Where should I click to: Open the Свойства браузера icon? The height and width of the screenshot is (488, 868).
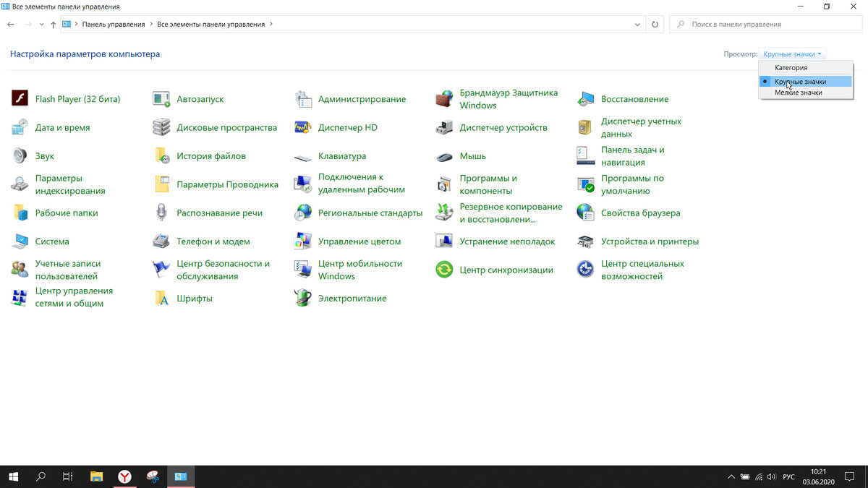tap(586, 213)
